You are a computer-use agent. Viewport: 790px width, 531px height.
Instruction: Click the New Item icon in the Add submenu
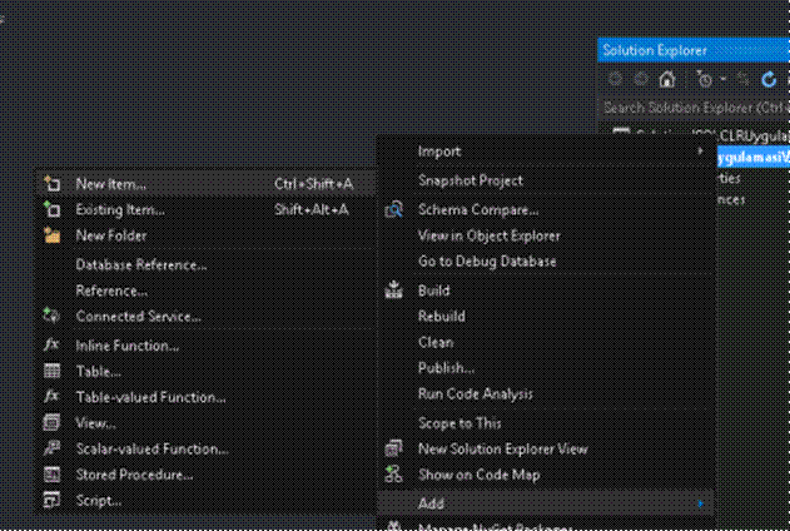tap(52, 184)
